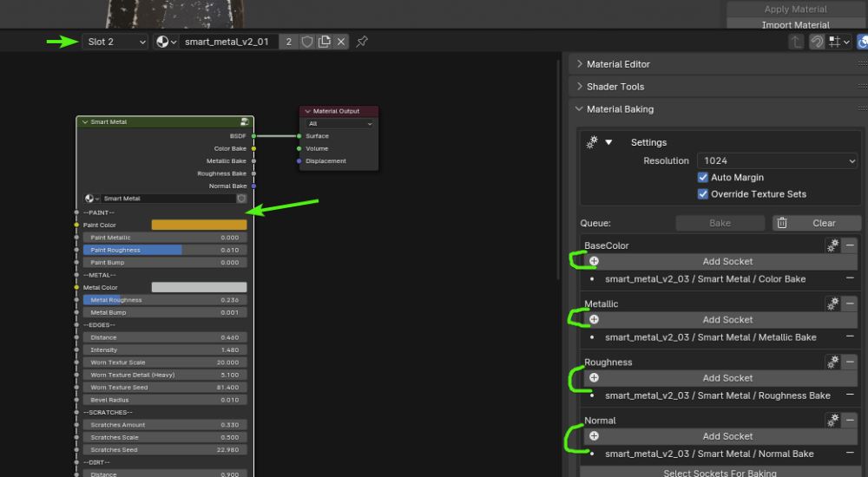The height and width of the screenshot is (477, 868).
Task: Click Add Socket under BaseColor
Action: 720,261
